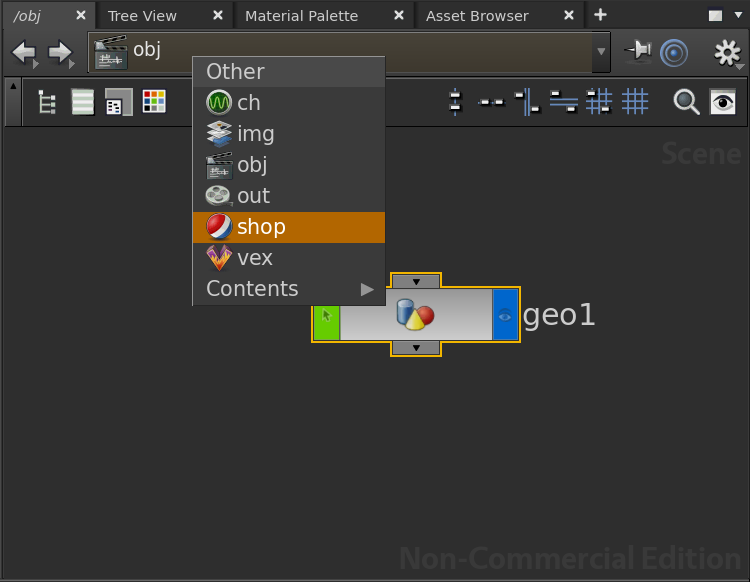This screenshot has width=750, height=582.
Task: Toggle the eye display options icon
Action: coord(723,101)
